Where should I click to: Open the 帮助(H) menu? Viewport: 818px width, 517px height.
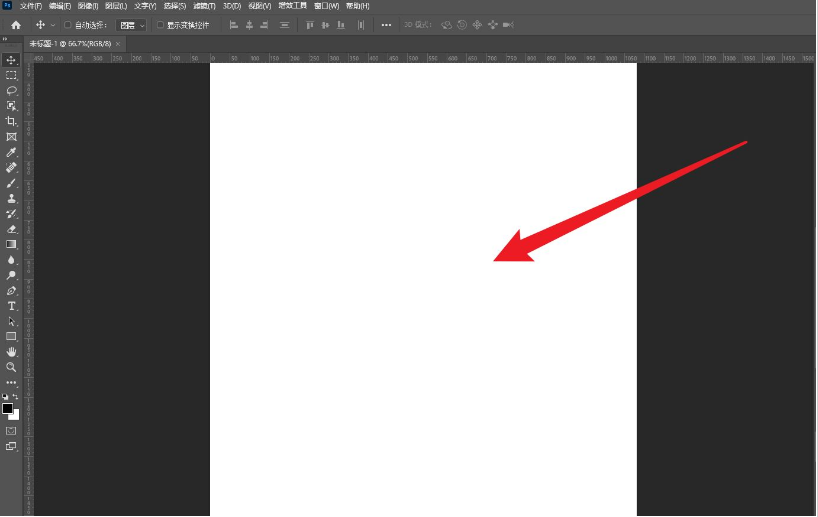coord(357,6)
